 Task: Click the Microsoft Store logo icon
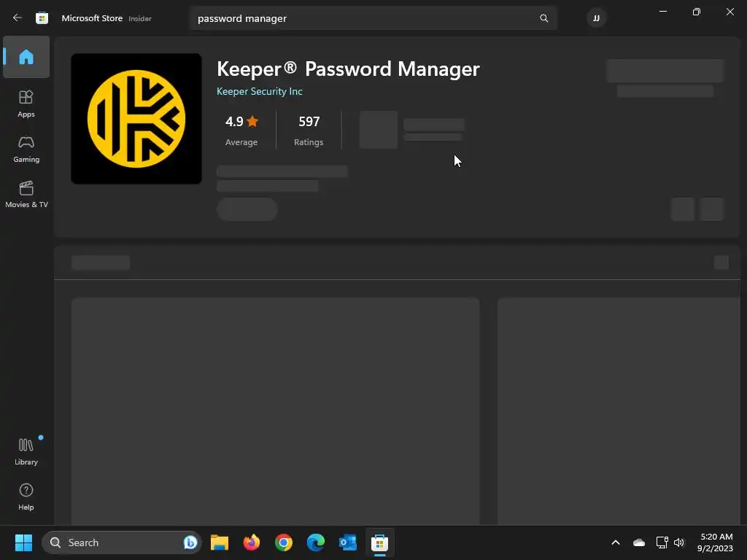click(42, 18)
